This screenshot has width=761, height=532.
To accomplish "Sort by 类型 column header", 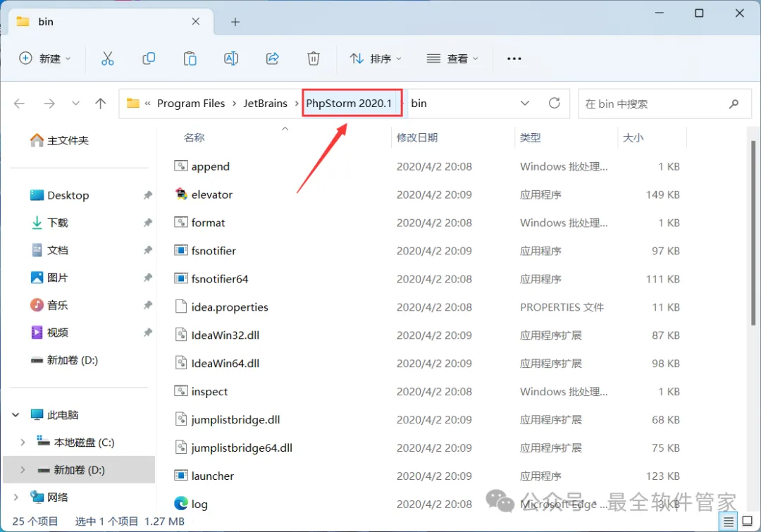I will coord(530,138).
